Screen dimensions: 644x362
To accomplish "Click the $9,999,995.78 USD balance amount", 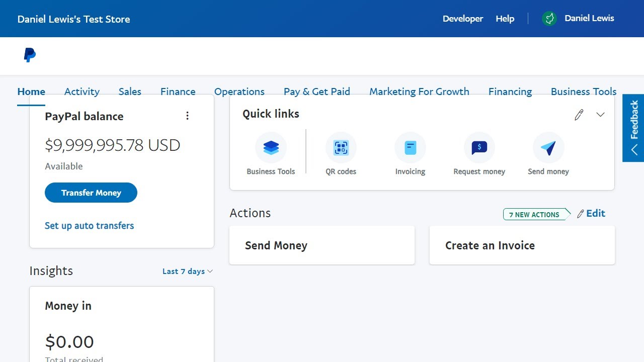I will pos(113,145).
